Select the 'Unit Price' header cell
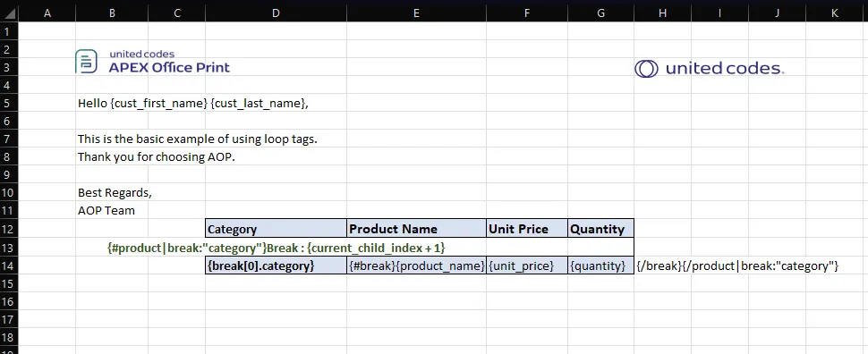The width and height of the screenshot is (868, 354). pos(526,229)
